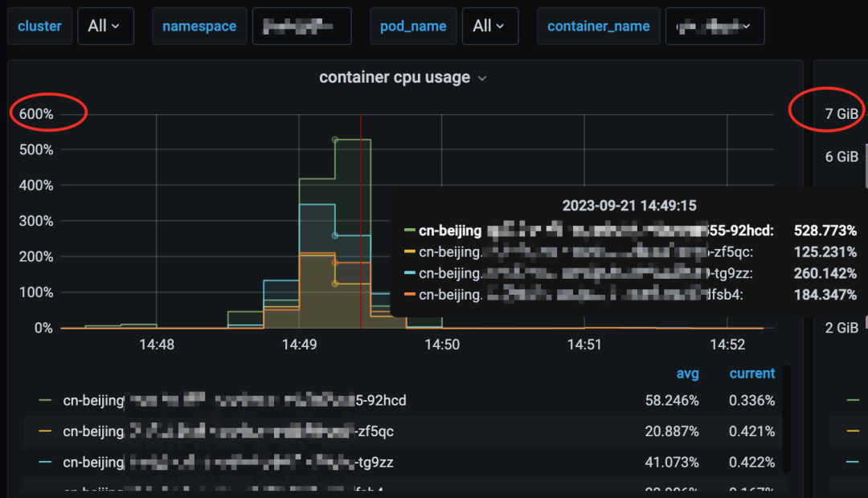This screenshot has width=868, height=498.
Task: Sort legend by the avg column header
Action: [x=687, y=373]
